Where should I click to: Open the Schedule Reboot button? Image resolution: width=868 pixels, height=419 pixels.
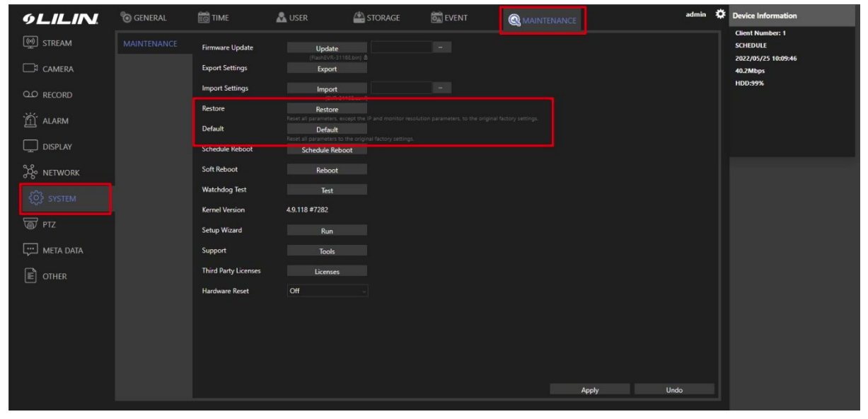[x=327, y=150]
